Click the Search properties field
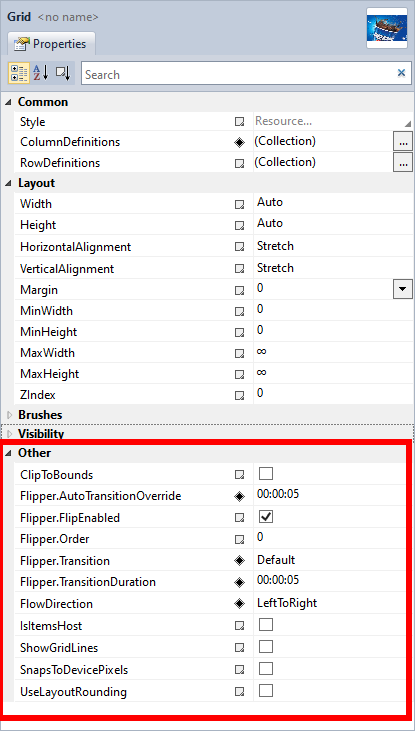The width and height of the screenshot is (415, 731). click(238, 74)
